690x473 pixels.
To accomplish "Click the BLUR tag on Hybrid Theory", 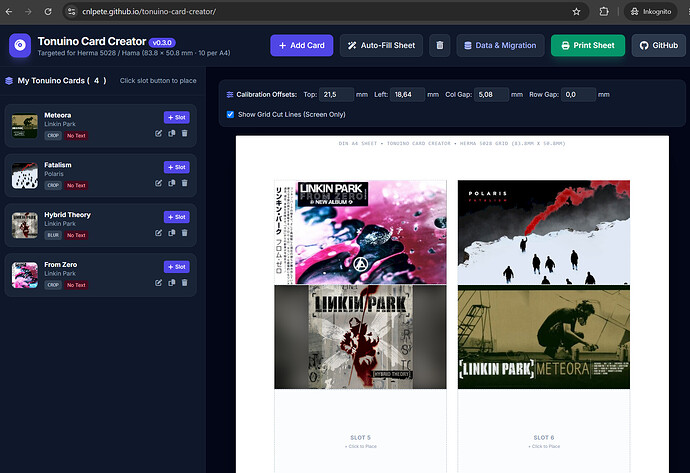I will (53, 235).
